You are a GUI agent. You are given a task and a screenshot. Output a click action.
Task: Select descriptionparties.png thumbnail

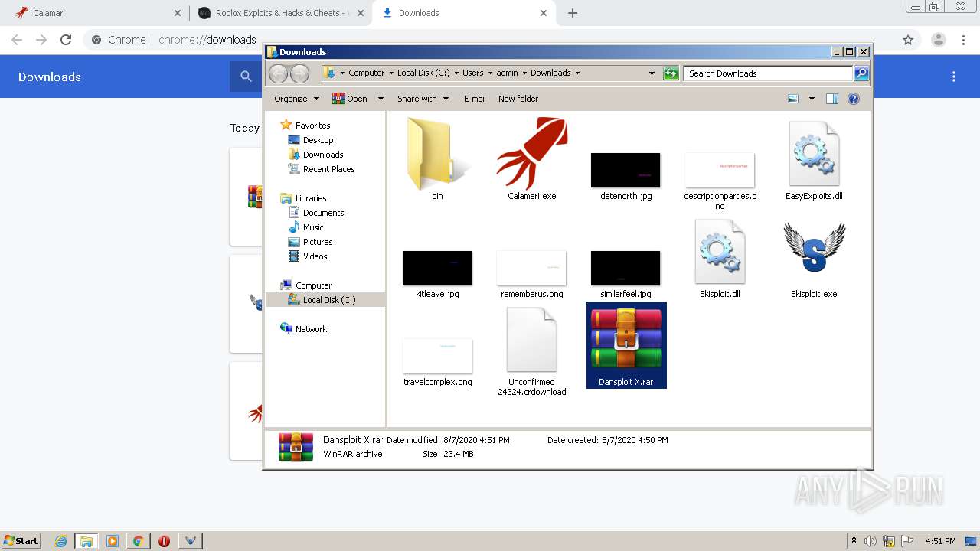(x=720, y=170)
